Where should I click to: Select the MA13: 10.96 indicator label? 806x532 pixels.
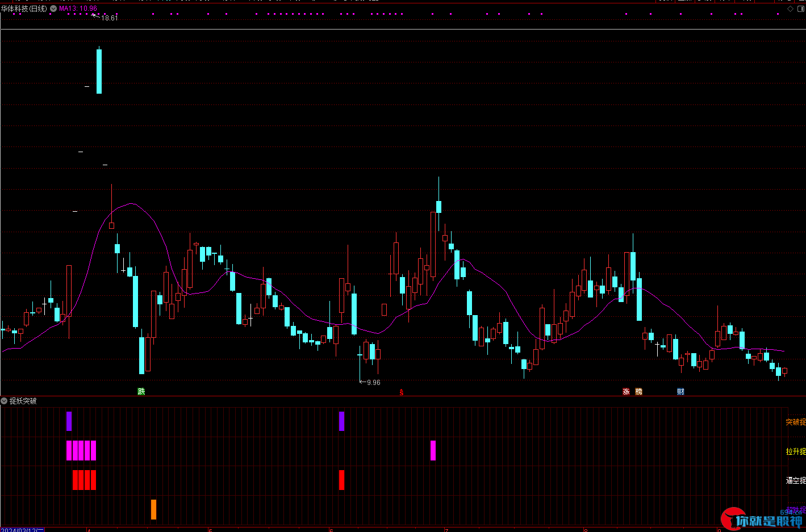[78, 9]
